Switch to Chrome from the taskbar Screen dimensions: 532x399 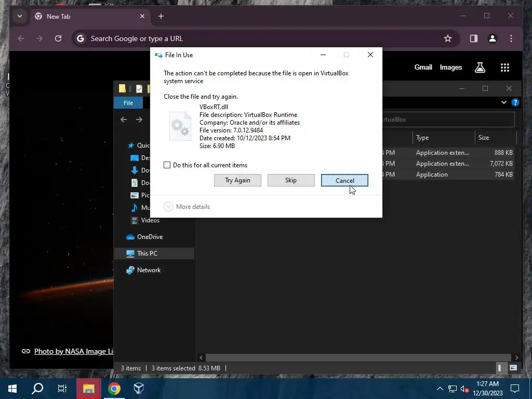coord(114,389)
